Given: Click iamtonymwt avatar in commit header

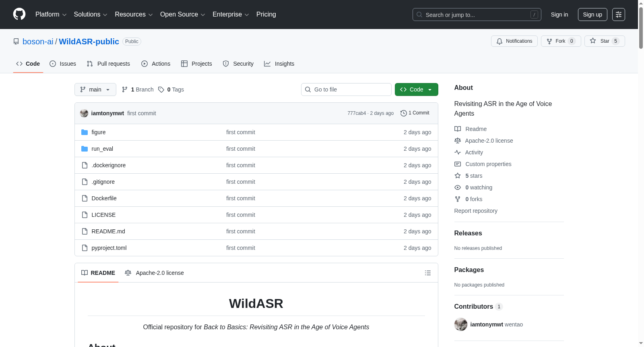Looking at the screenshot, I should (x=84, y=113).
